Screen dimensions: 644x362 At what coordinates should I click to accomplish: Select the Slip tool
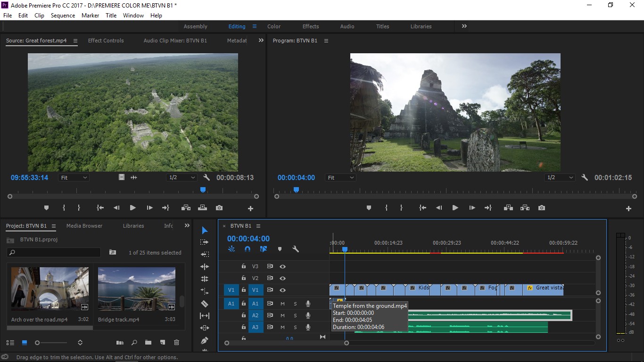coord(205,316)
